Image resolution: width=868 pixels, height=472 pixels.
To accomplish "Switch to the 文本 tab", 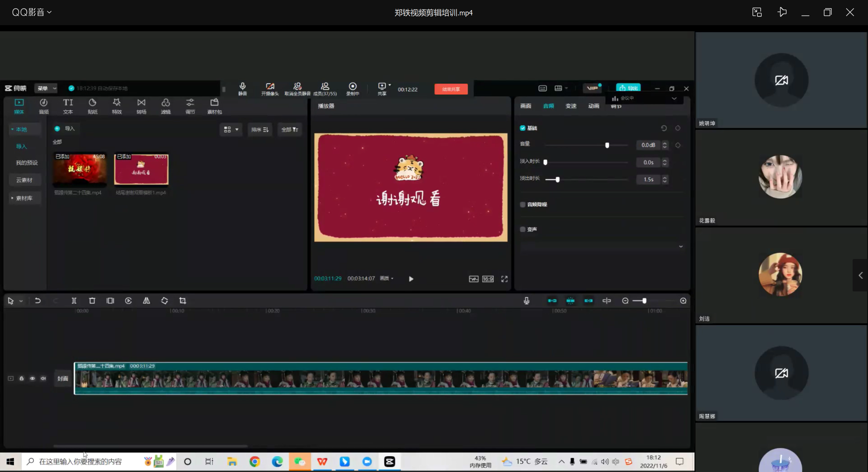I will click(68, 106).
